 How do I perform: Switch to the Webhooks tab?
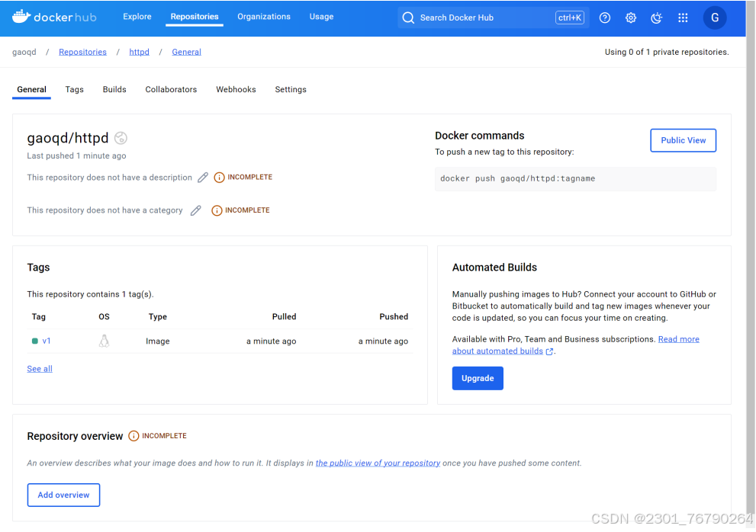[x=236, y=90]
